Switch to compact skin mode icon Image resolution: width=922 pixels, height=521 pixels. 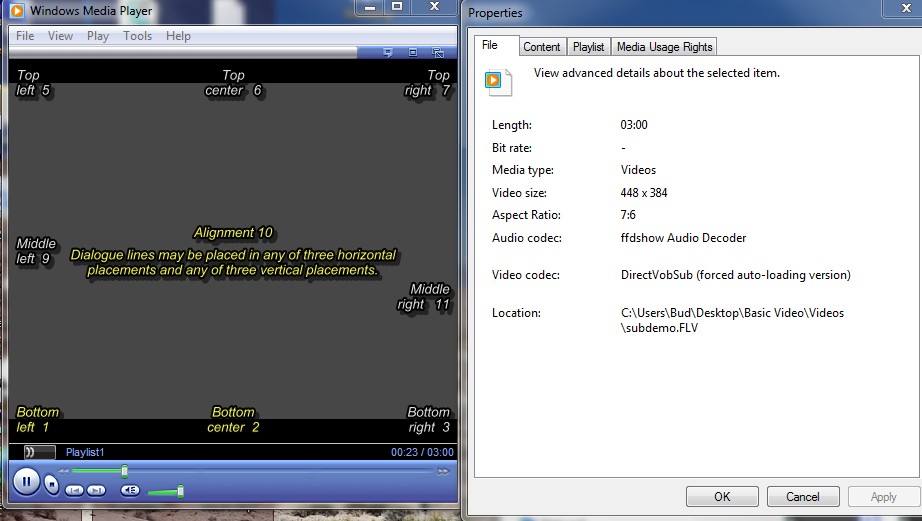(437, 52)
